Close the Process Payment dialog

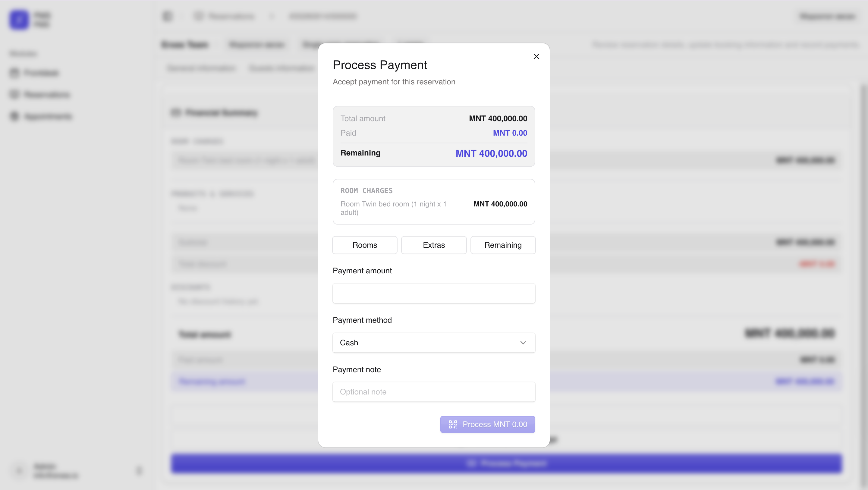[x=536, y=57]
